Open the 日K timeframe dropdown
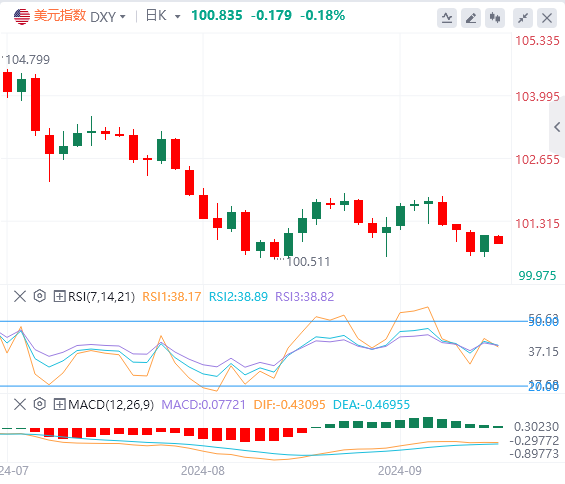The image size is (565, 484). pyautogui.click(x=163, y=16)
